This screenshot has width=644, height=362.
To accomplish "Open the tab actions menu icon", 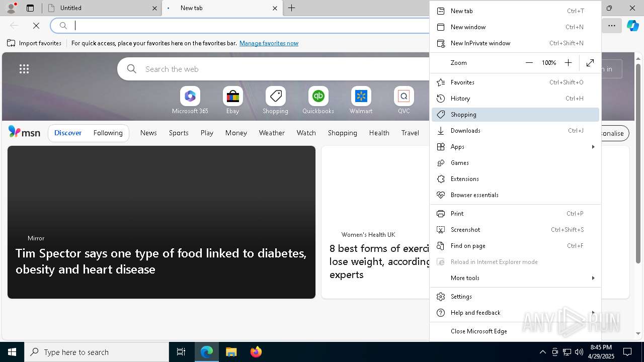I will pyautogui.click(x=30, y=8).
